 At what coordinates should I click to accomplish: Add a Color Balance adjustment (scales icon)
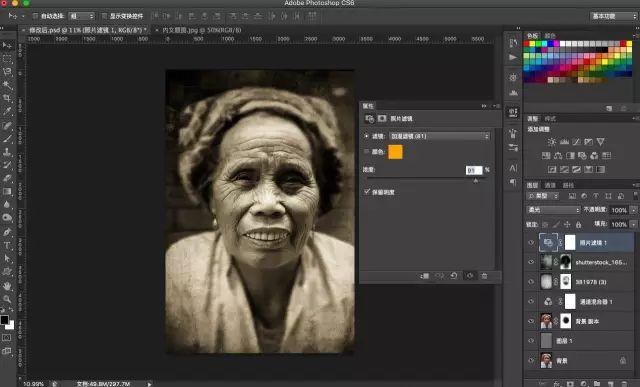pyautogui.click(x=558, y=156)
